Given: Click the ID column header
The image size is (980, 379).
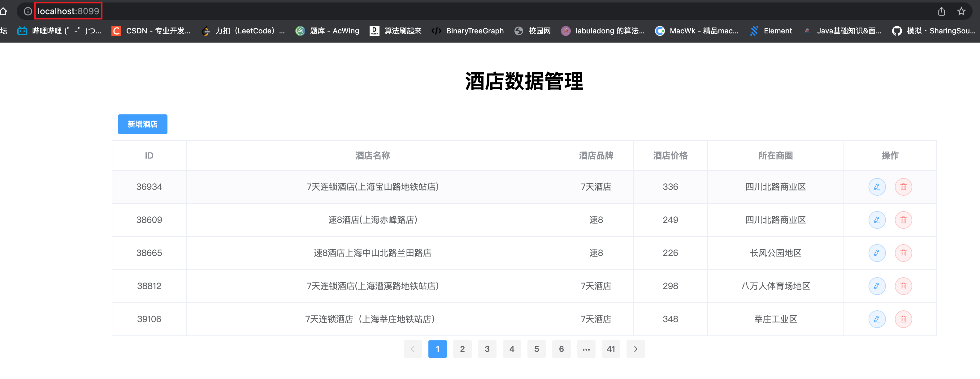Looking at the screenshot, I should tap(149, 156).
